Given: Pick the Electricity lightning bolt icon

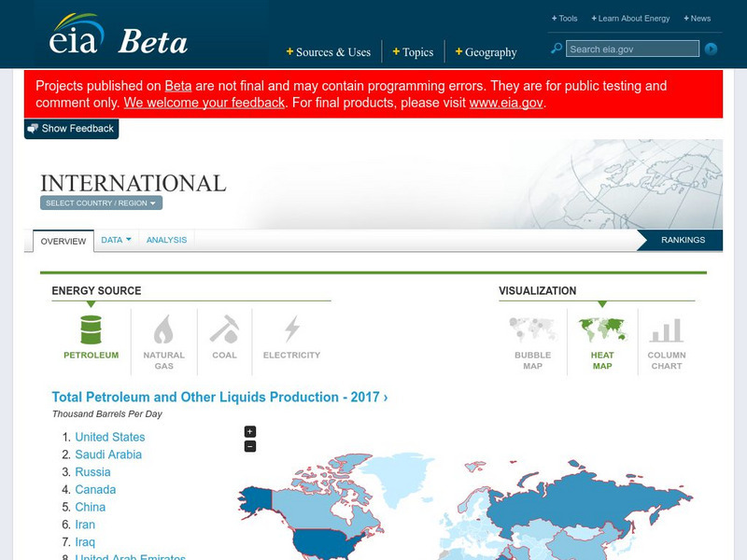Looking at the screenshot, I should click(291, 329).
